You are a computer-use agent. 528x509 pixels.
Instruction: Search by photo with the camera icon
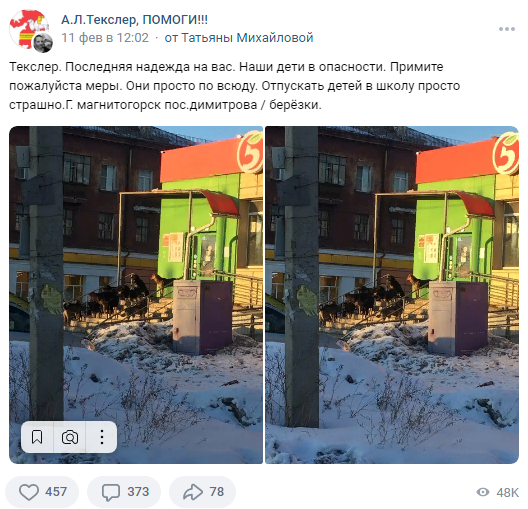coord(70,437)
